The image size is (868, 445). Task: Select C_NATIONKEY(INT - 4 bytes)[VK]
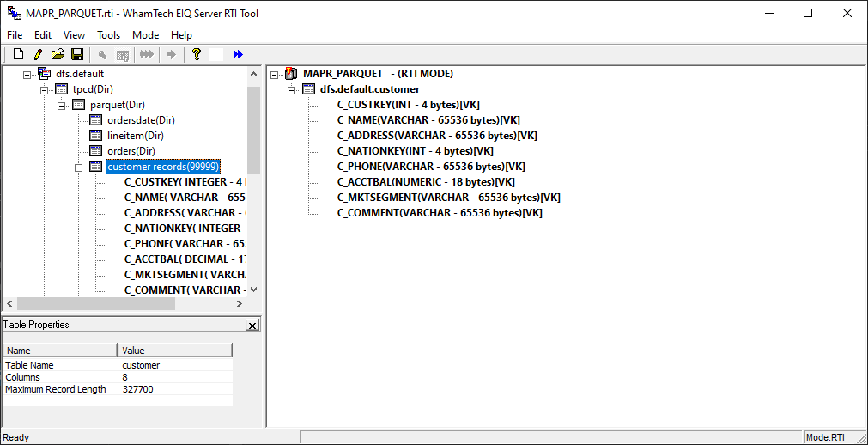[416, 150]
